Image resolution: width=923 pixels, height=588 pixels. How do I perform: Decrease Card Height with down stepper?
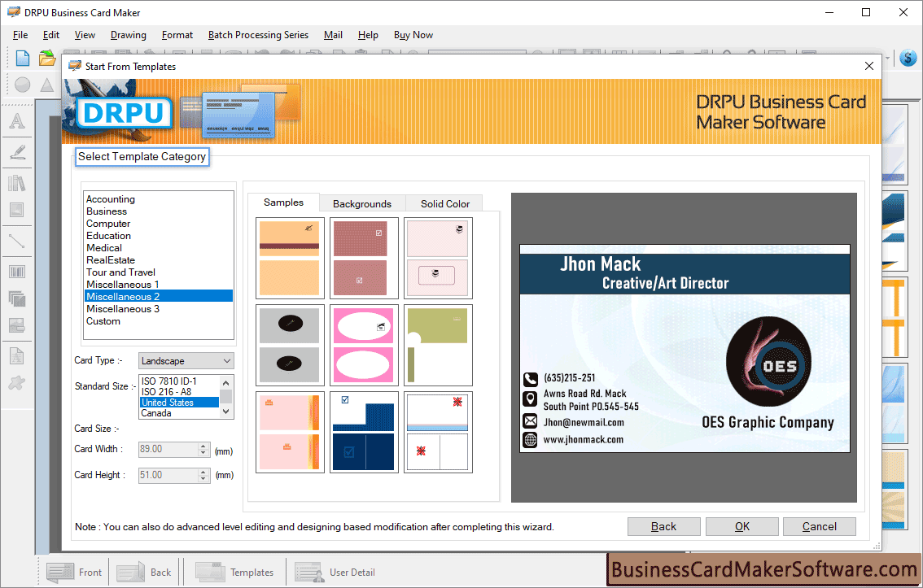[x=203, y=479]
